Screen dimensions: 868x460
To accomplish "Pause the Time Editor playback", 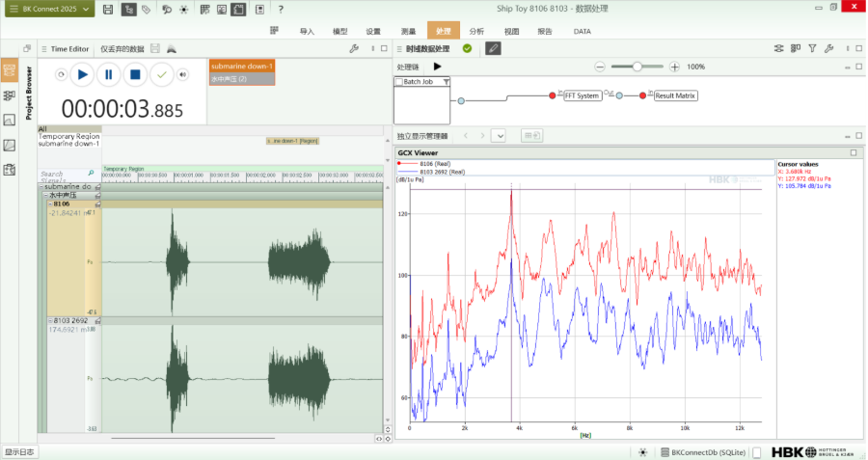I will 109,74.
